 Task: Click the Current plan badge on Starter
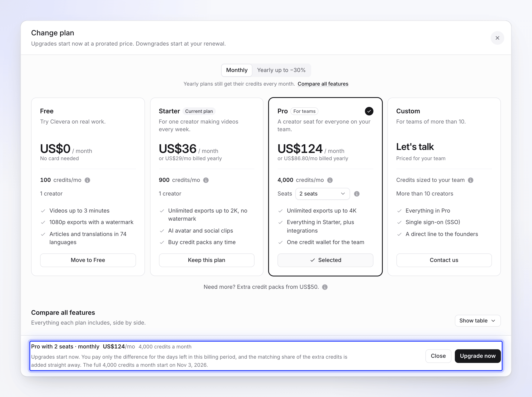(x=199, y=111)
